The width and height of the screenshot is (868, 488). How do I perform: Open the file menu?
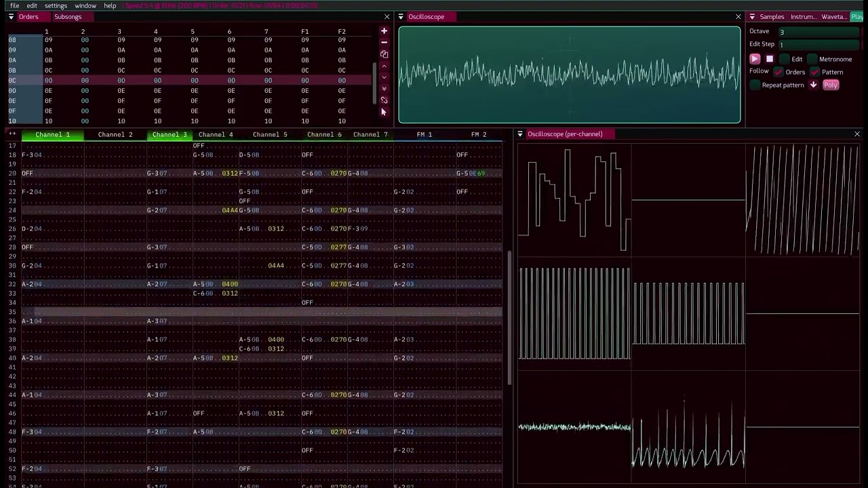point(14,5)
